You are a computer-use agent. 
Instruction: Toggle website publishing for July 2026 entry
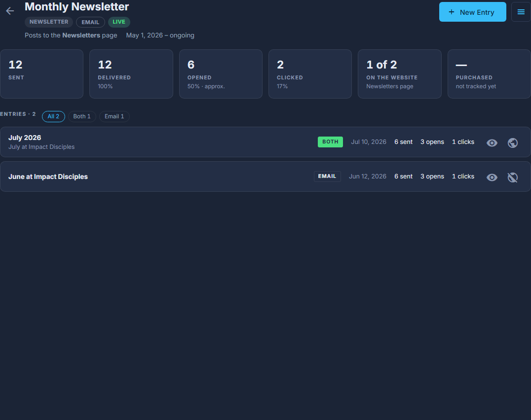513,142
